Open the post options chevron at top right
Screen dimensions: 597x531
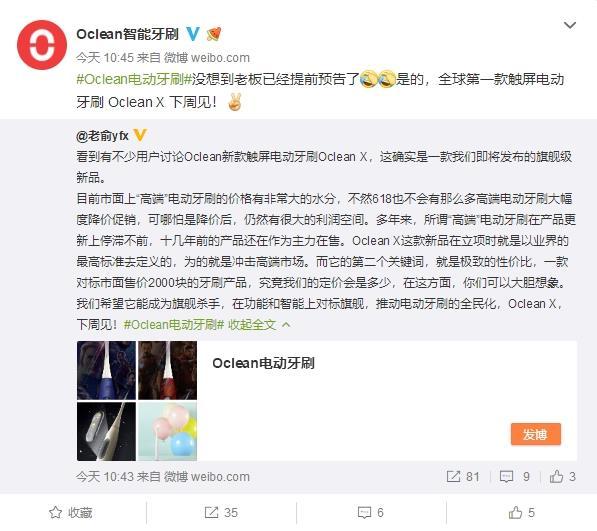click(570, 25)
